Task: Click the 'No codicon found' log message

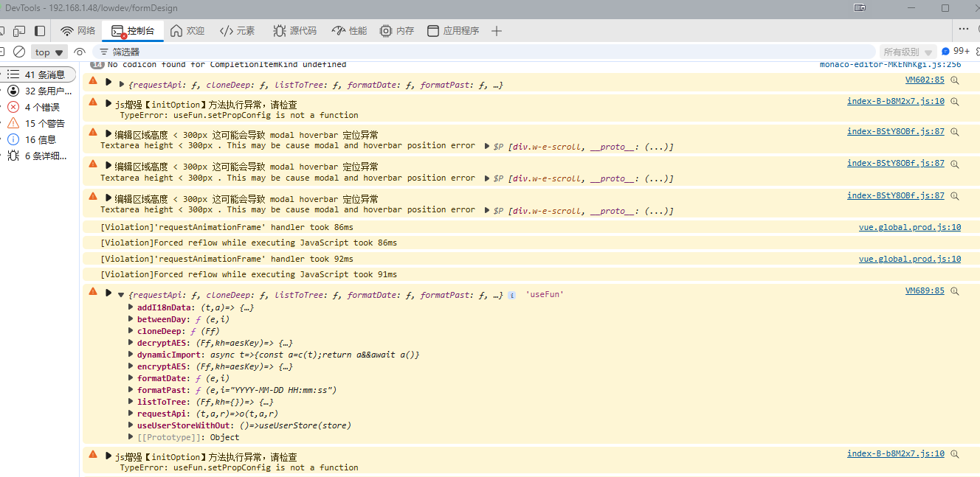Action: click(227, 65)
